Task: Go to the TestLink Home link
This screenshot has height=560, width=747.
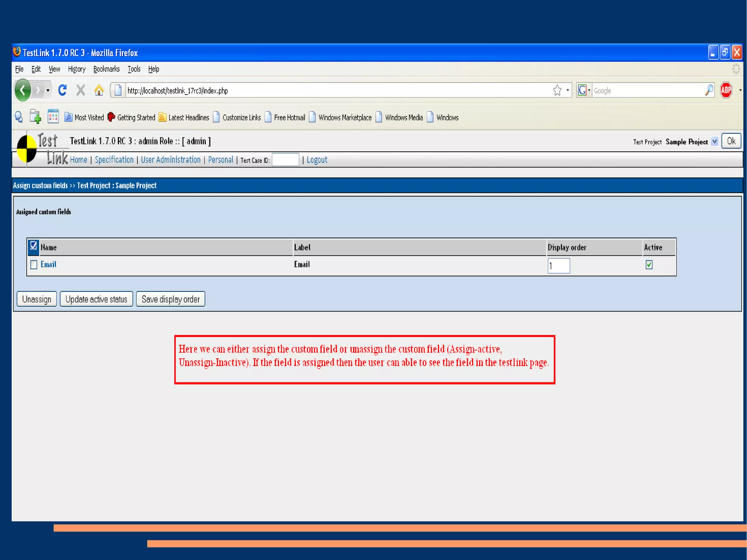Action: 79,160
